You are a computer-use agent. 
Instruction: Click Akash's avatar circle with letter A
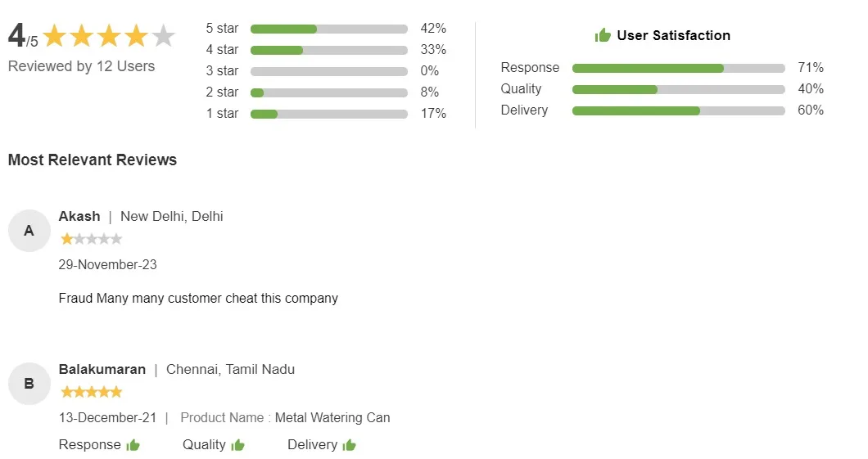29,231
